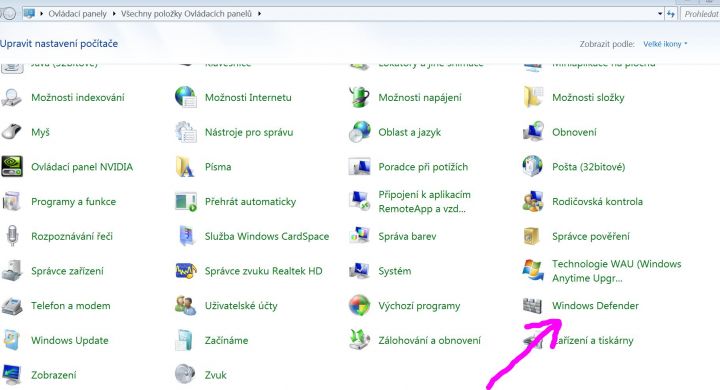Image resolution: width=720 pixels, height=390 pixels.
Task: Open Zařízení a tiskárny link
Action: point(593,340)
